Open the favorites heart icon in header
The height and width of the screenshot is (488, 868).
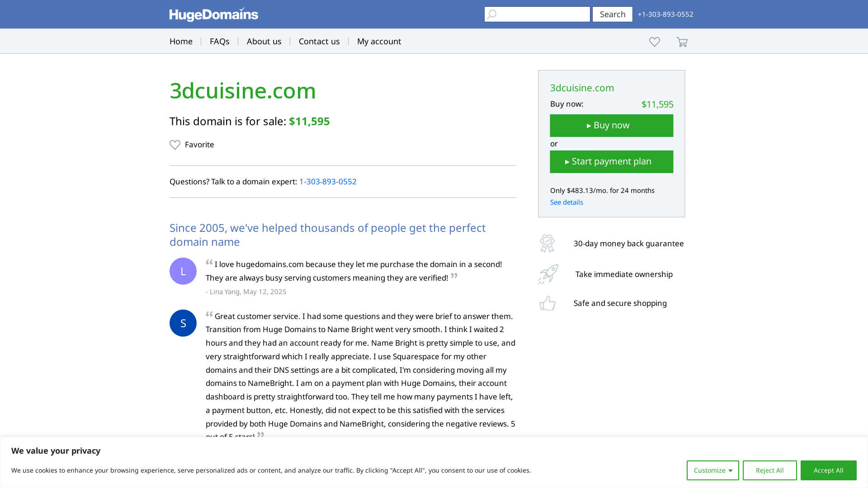654,42
